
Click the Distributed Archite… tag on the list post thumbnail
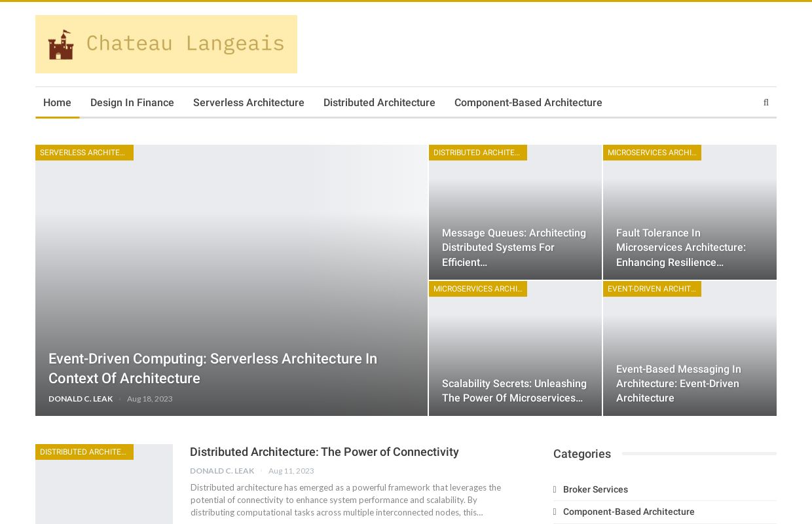84,452
